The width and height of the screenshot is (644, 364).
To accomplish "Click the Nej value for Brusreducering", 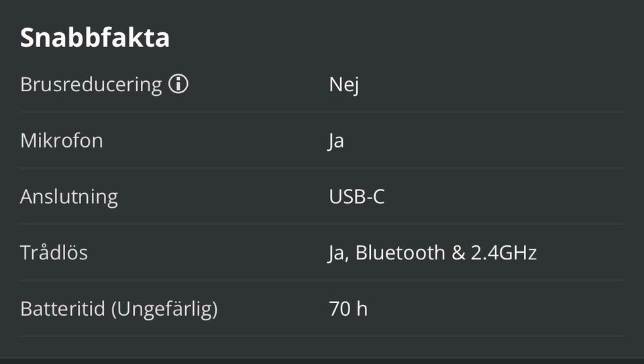I will (343, 85).
